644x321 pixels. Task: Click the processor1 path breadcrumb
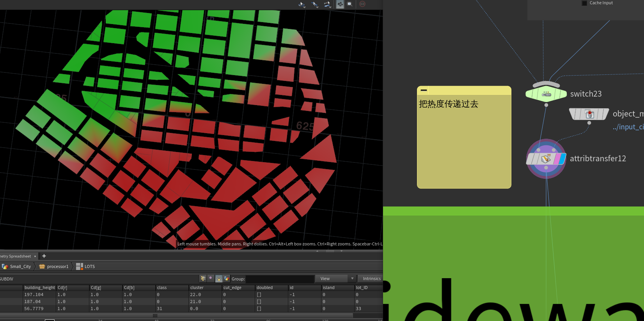[57, 266]
